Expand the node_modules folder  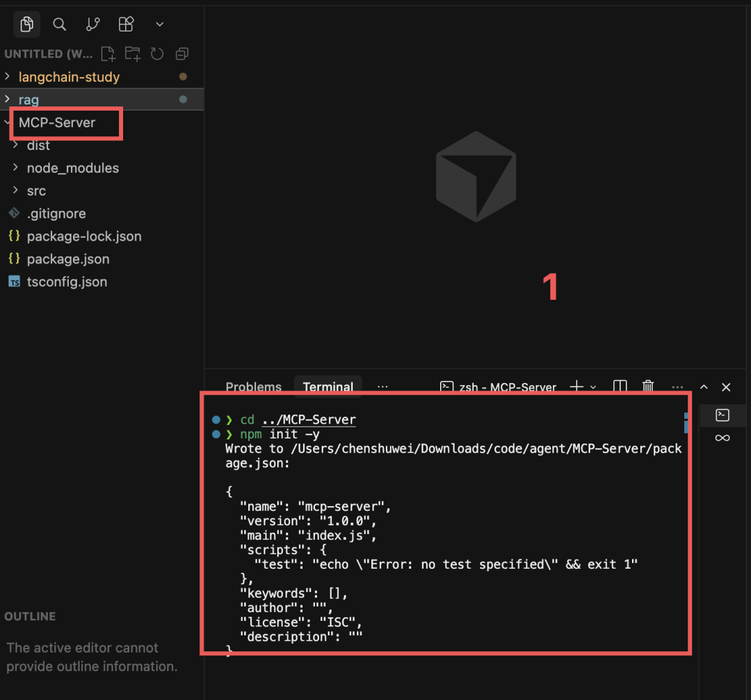15,167
